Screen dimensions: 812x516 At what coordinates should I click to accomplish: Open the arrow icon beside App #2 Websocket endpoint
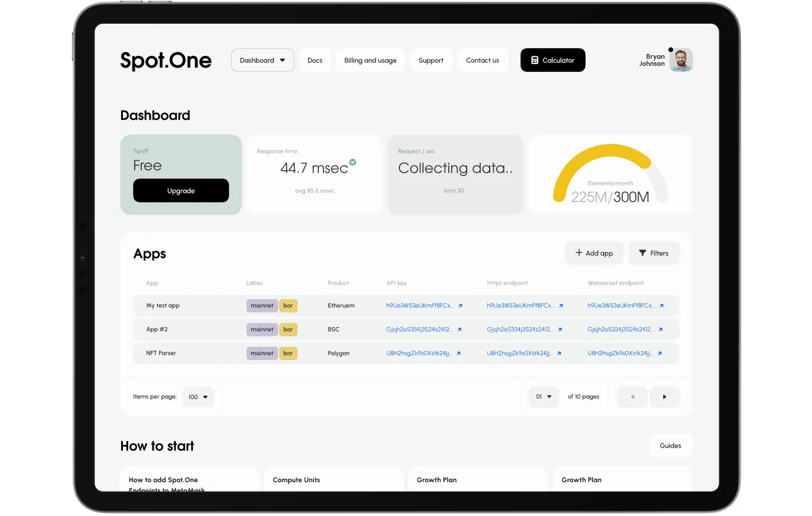661,330
